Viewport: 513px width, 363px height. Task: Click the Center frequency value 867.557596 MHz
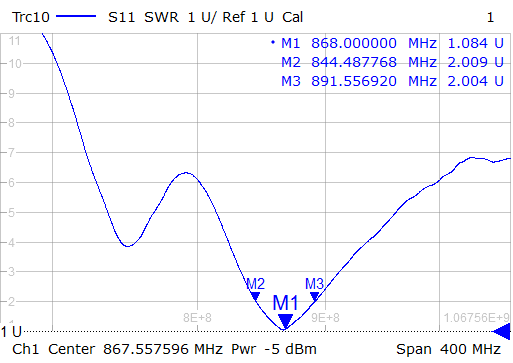pyautogui.click(x=163, y=349)
